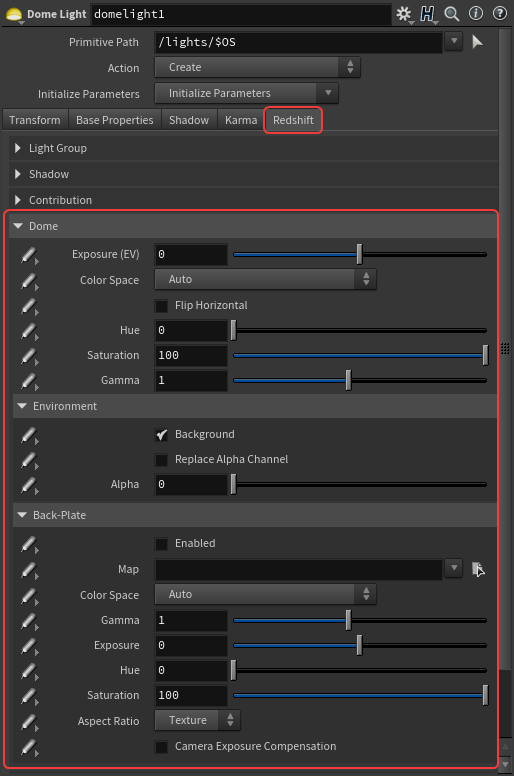The width and height of the screenshot is (514, 776).
Task: Toggle Camera Exposure Compensation checkbox
Action: tap(161, 747)
